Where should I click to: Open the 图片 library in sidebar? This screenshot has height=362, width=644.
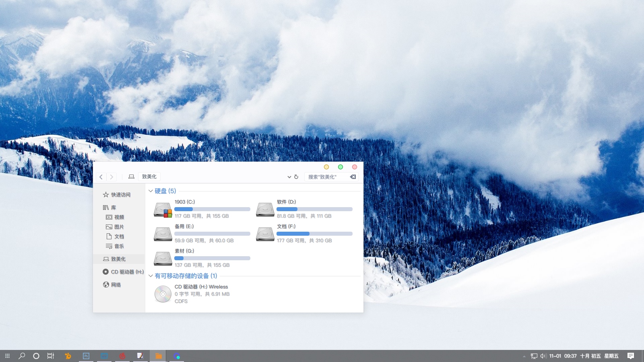click(115, 227)
